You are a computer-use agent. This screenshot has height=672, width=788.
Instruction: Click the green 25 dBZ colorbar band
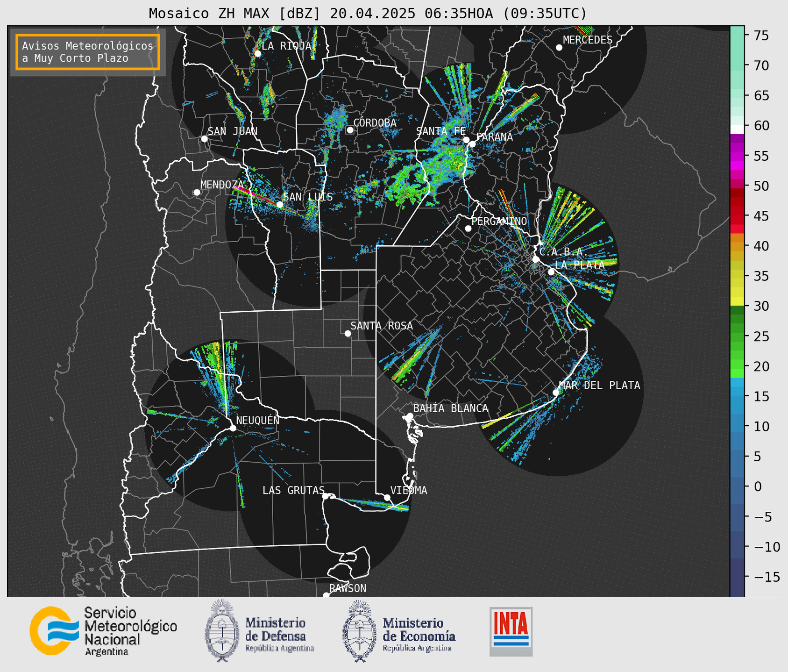coord(737,336)
